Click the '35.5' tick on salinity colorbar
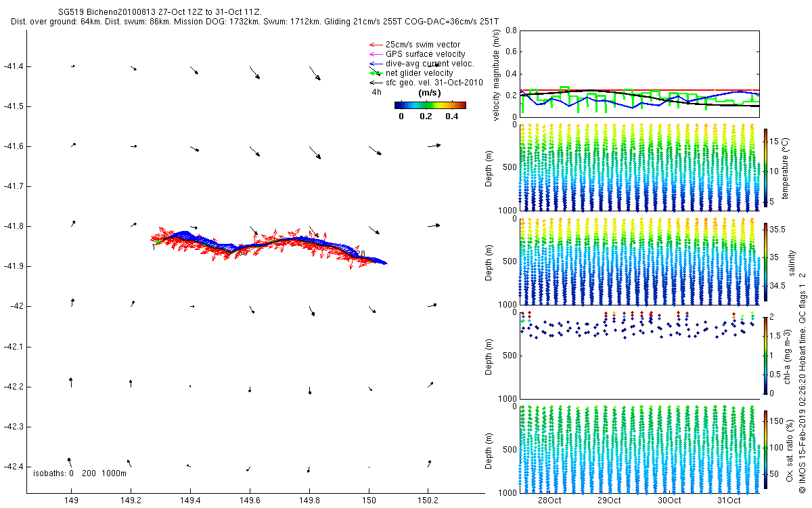812x508 pixels. tap(777, 230)
